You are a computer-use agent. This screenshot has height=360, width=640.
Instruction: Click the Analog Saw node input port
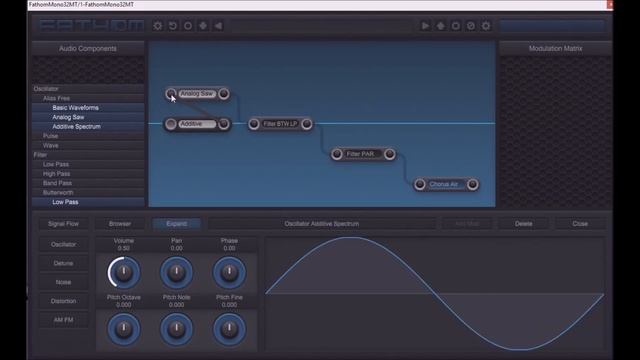[171, 93]
